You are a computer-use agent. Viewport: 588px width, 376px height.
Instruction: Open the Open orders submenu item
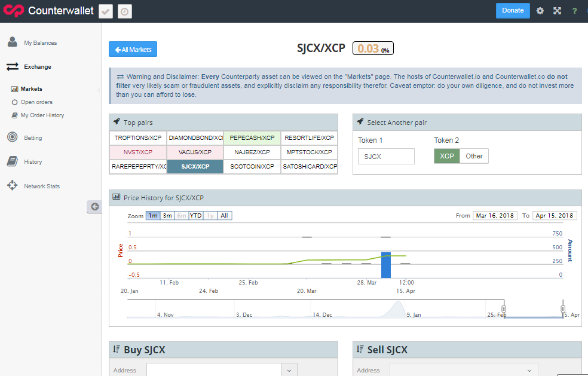[36, 102]
